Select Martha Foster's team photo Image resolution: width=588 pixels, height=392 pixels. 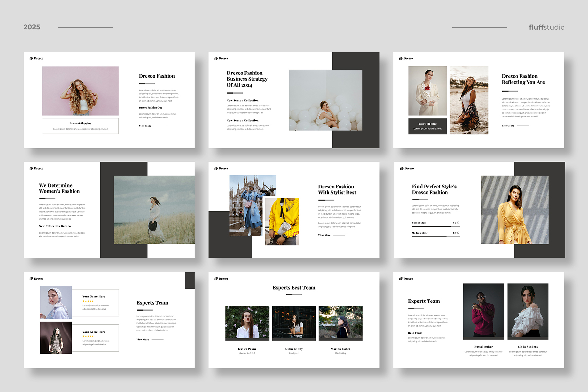[x=341, y=323]
